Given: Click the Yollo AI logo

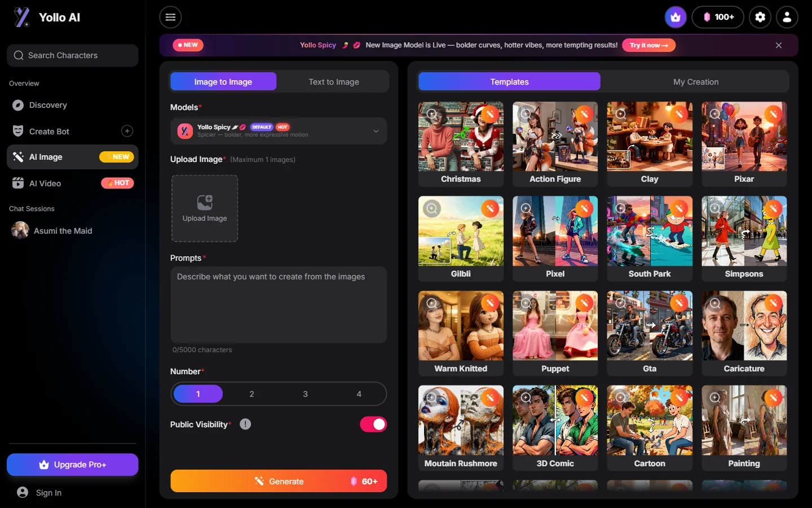Looking at the screenshot, I should 46,17.
